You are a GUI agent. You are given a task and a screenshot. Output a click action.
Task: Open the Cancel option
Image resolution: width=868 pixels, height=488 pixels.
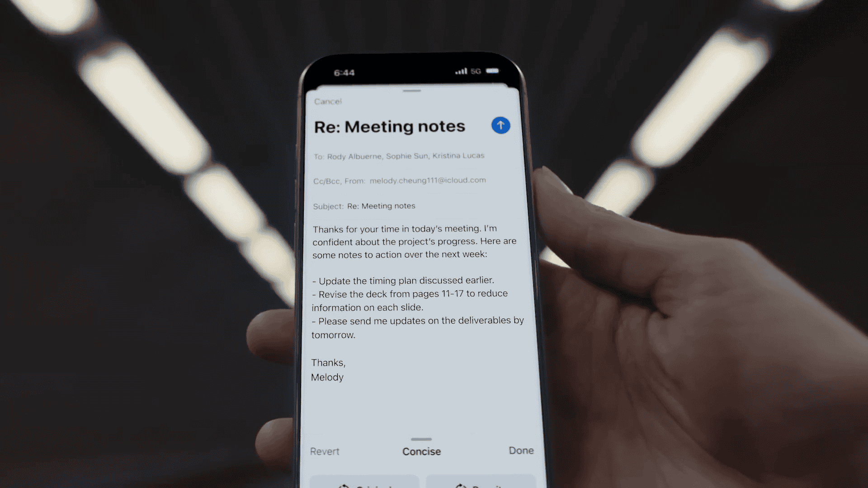tap(328, 101)
